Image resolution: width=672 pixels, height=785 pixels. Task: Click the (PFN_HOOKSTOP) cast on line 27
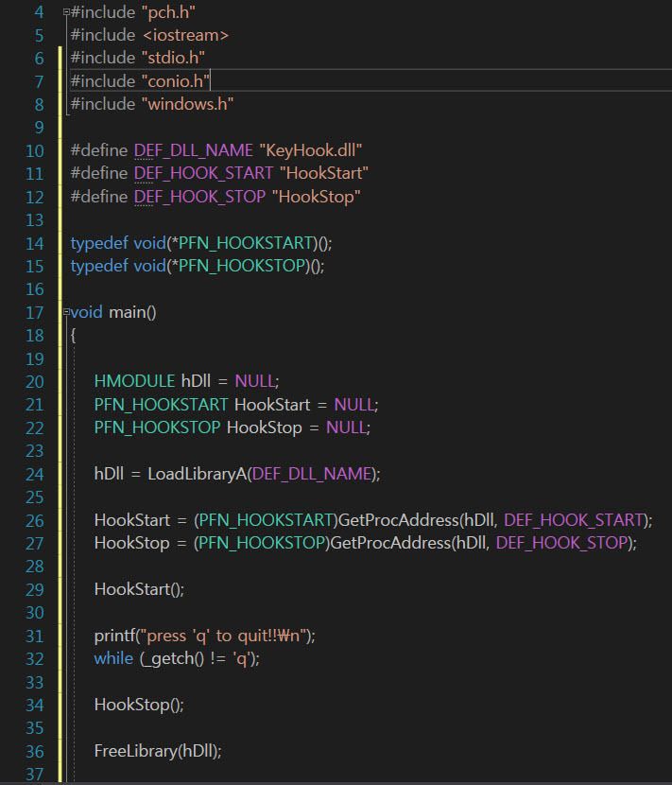coord(262,543)
